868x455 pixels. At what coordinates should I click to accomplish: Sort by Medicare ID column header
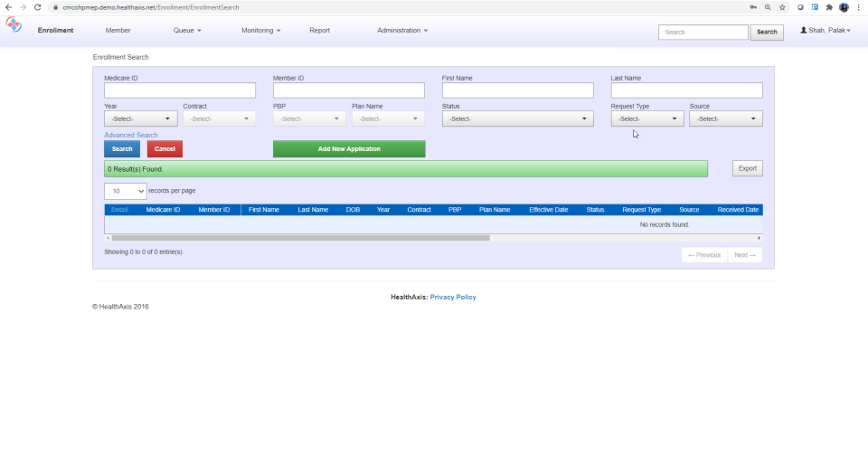[163, 210]
